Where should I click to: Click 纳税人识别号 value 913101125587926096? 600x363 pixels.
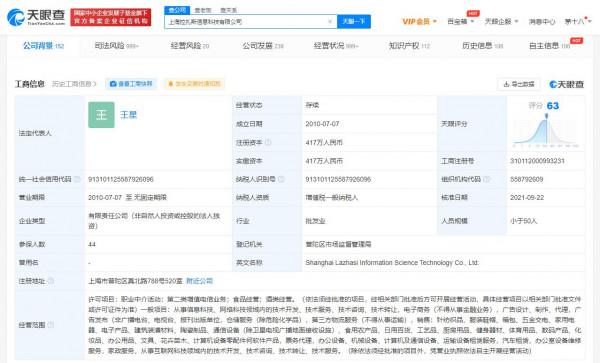click(338, 179)
